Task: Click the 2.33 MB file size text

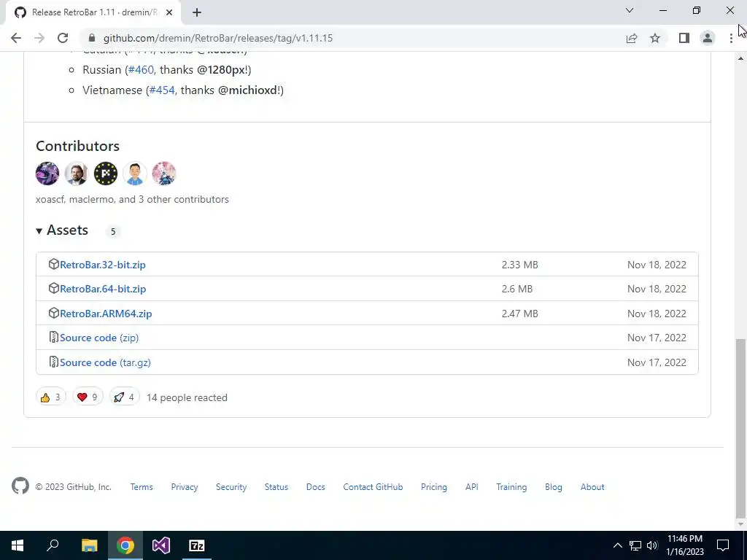Action: click(x=519, y=265)
